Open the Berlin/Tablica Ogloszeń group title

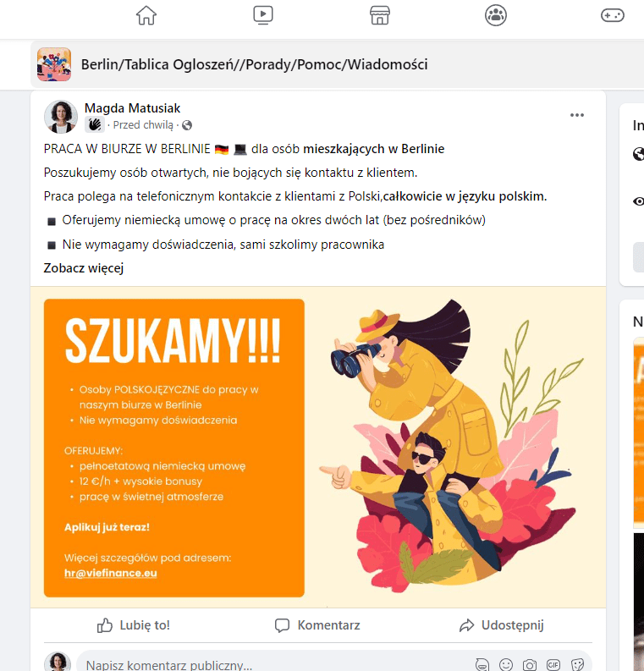[x=254, y=64]
